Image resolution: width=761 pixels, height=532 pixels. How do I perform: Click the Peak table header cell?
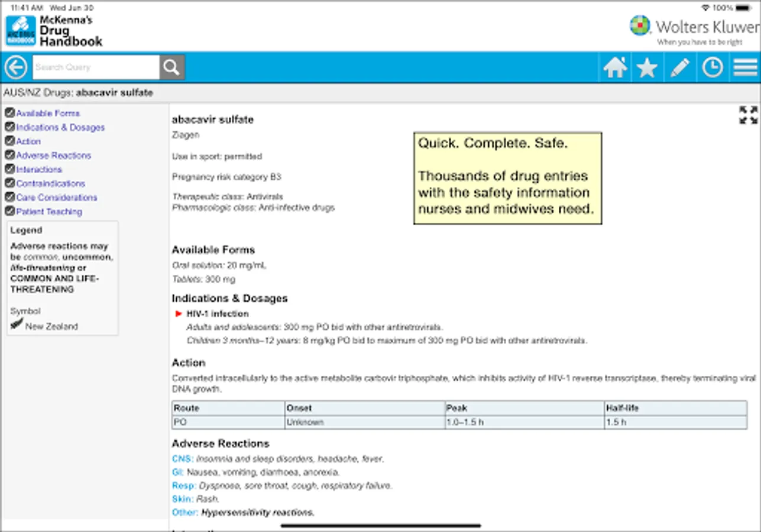(524, 408)
